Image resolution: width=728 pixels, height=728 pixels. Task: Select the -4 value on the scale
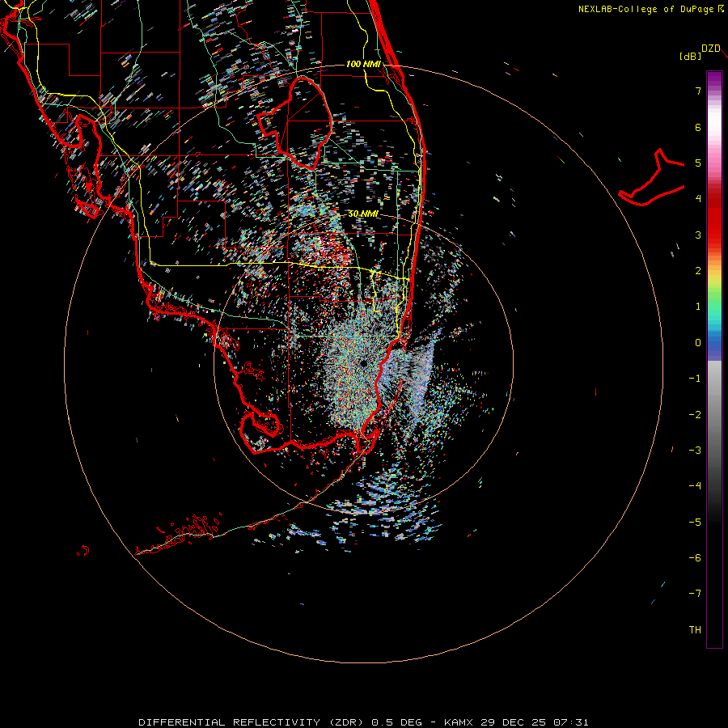(x=695, y=486)
